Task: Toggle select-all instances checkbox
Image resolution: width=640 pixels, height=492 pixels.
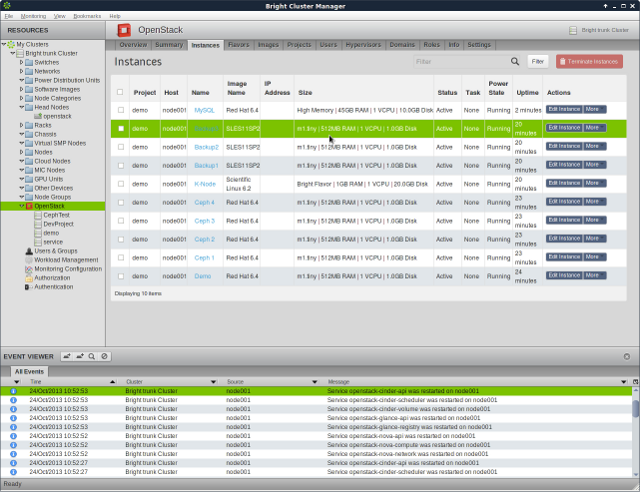Action: point(120,92)
